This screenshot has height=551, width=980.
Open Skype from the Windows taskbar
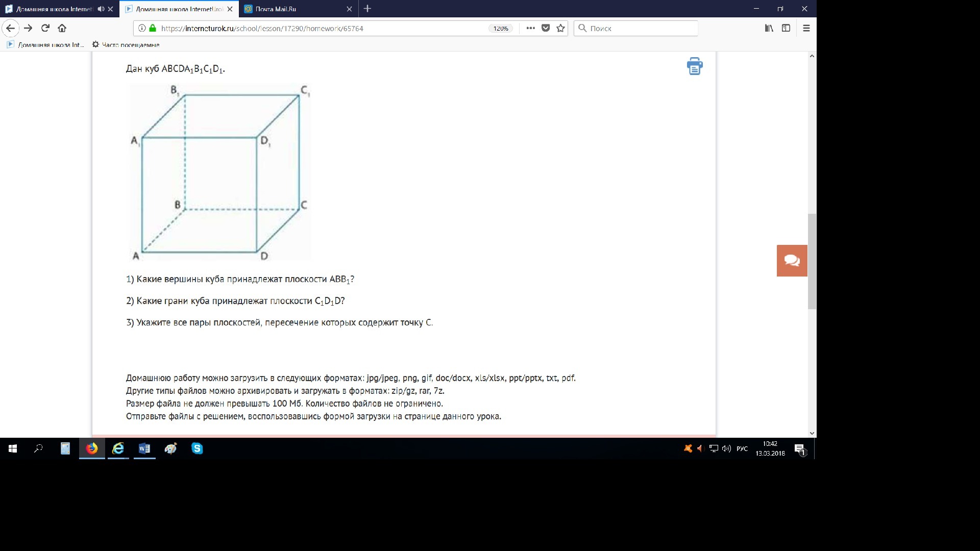(197, 448)
